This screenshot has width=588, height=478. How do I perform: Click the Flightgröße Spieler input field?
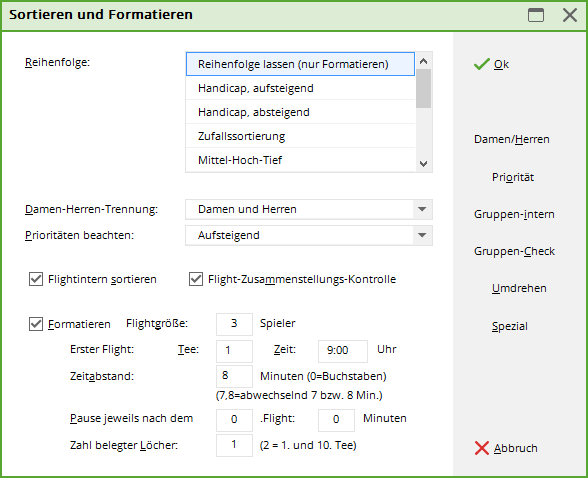pos(234,324)
